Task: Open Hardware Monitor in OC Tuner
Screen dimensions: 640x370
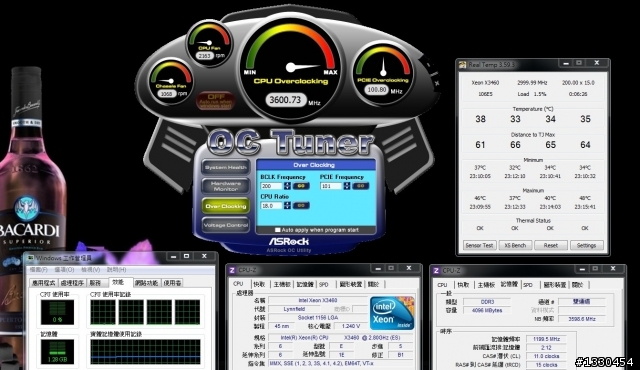Action: [x=226, y=186]
